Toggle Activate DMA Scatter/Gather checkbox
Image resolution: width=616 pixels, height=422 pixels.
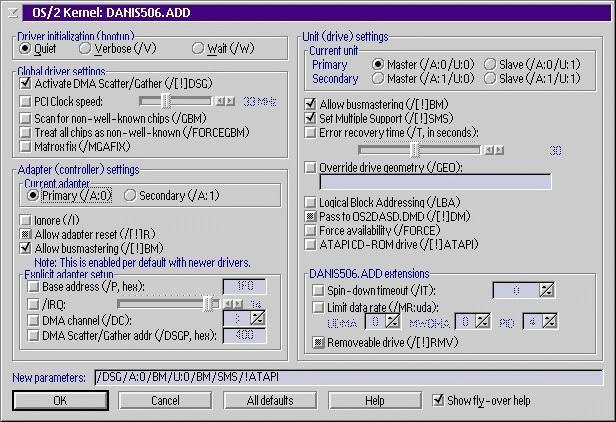point(26,83)
